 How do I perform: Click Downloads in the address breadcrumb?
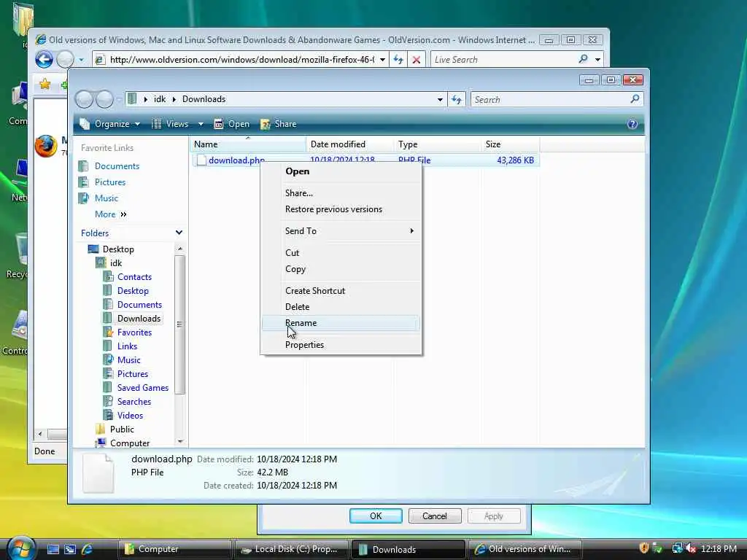click(204, 99)
